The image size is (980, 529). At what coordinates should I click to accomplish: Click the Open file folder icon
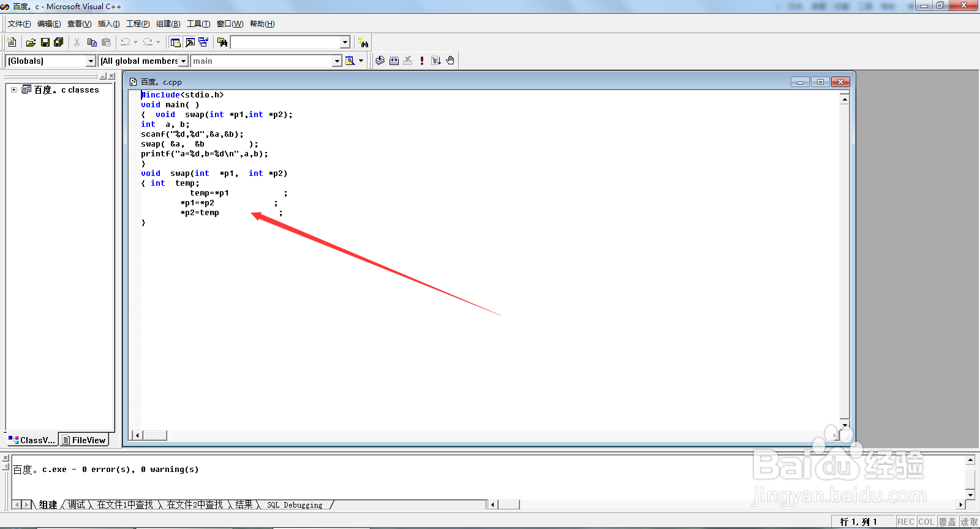31,42
